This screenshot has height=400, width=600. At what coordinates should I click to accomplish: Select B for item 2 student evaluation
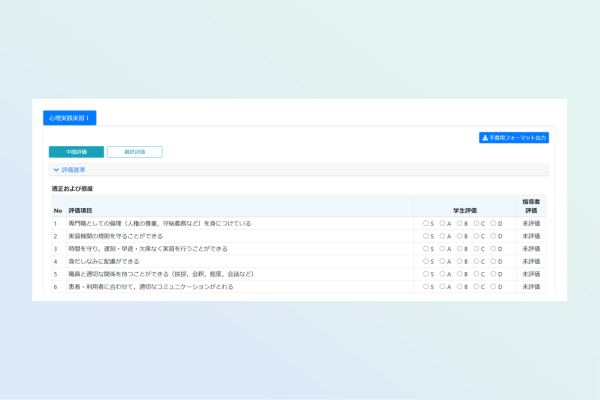460,236
